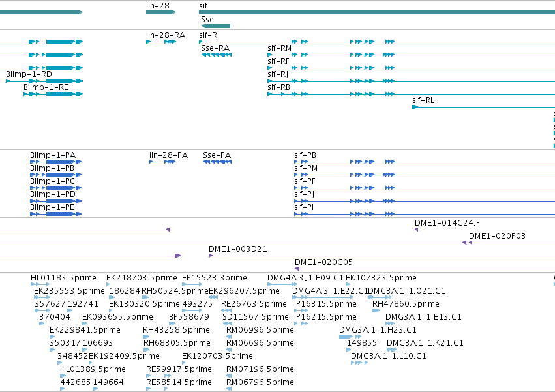Click the DMG3A1_1.L10.C1 label
This screenshot has width=555, height=392.
pos(388,356)
